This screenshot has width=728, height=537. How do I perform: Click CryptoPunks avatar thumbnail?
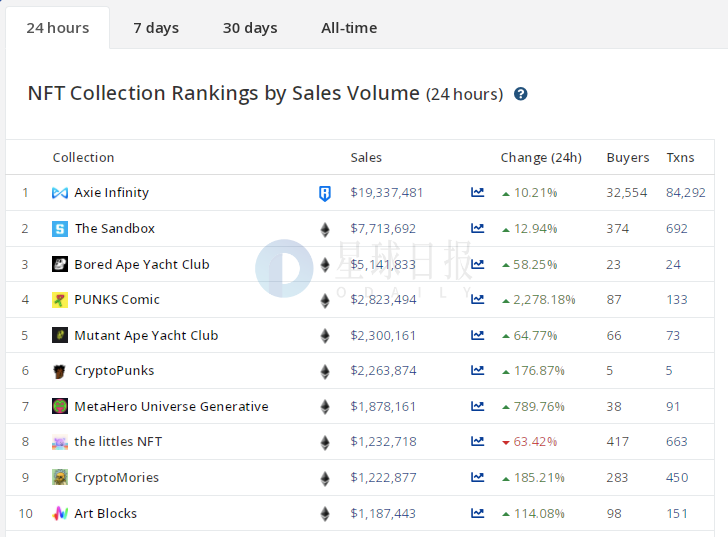[x=60, y=371]
